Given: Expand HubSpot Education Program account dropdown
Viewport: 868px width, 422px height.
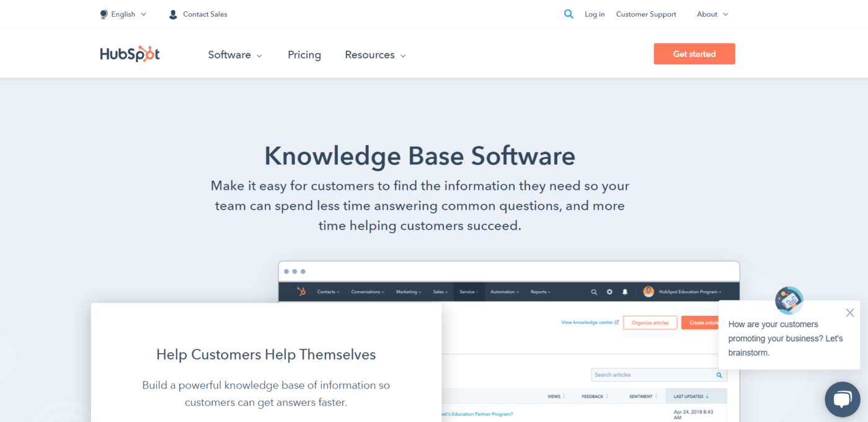Looking at the screenshot, I should 690,292.
